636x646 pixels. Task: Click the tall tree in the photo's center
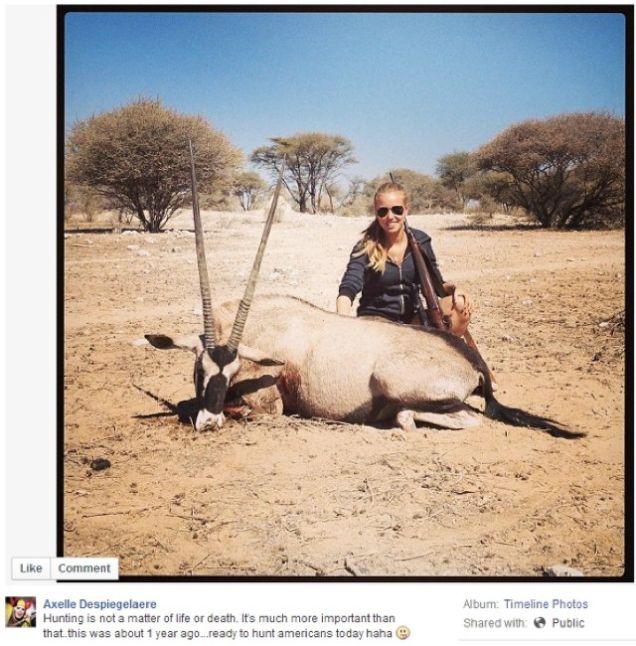pyautogui.click(x=305, y=171)
